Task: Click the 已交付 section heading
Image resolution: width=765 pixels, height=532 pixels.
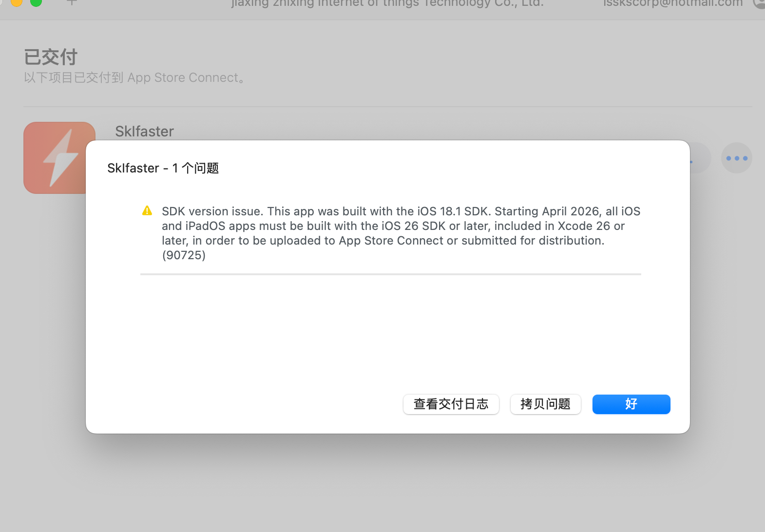Action: pos(51,57)
